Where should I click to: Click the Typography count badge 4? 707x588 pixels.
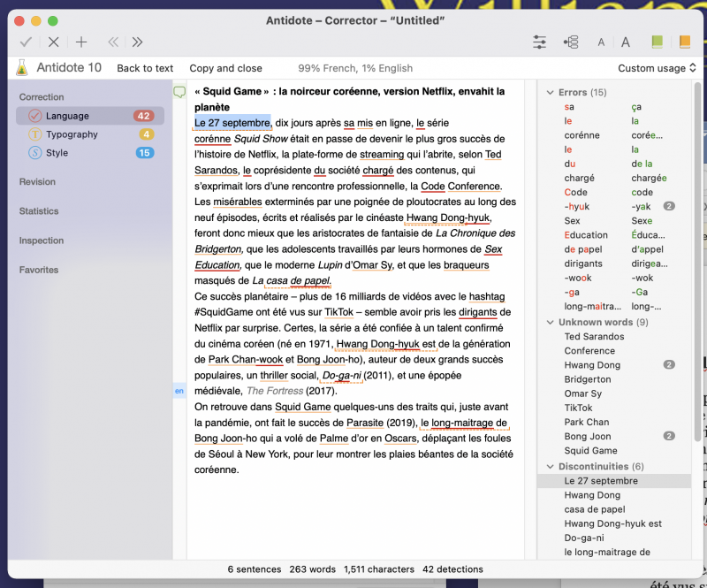146,134
